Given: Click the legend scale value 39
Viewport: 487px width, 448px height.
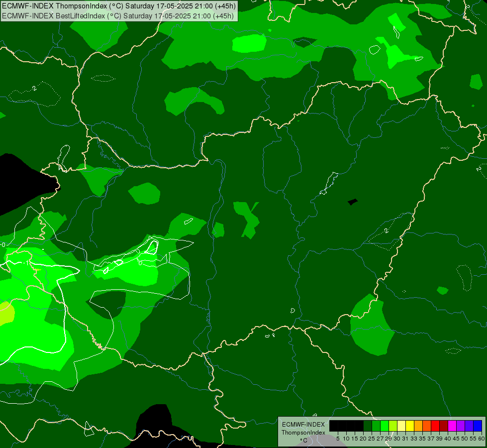Looking at the screenshot, I should click(x=439, y=439).
